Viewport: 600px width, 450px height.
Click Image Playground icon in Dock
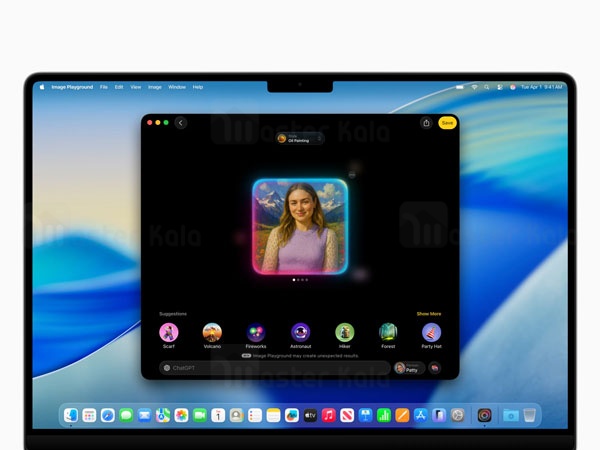point(484,415)
